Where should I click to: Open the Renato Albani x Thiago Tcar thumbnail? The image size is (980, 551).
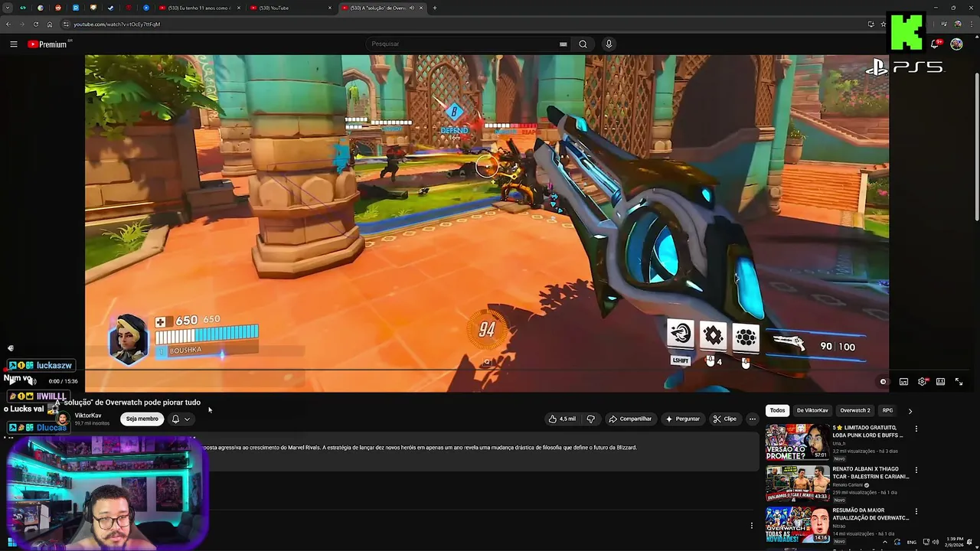(x=797, y=484)
